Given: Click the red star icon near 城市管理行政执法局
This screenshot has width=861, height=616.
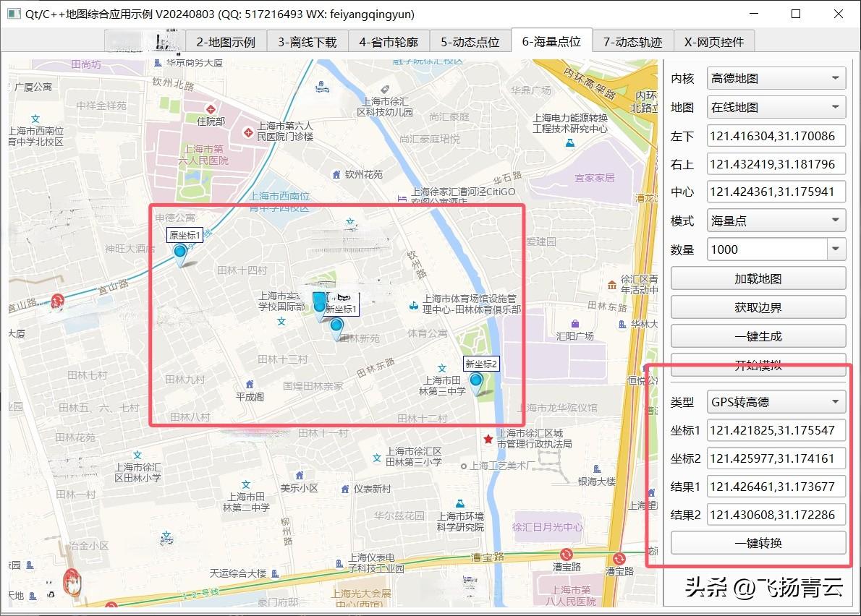Looking at the screenshot, I should pos(489,439).
